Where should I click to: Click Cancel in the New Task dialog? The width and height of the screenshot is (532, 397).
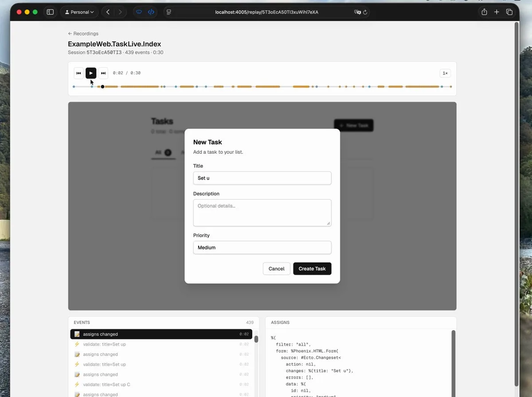277,269
